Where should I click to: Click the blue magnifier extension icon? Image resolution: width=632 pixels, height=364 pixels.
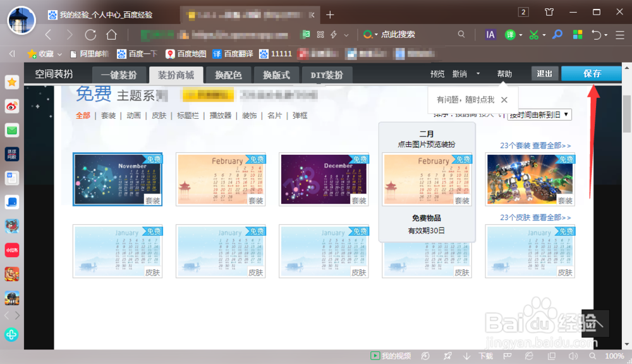point(557,34)
